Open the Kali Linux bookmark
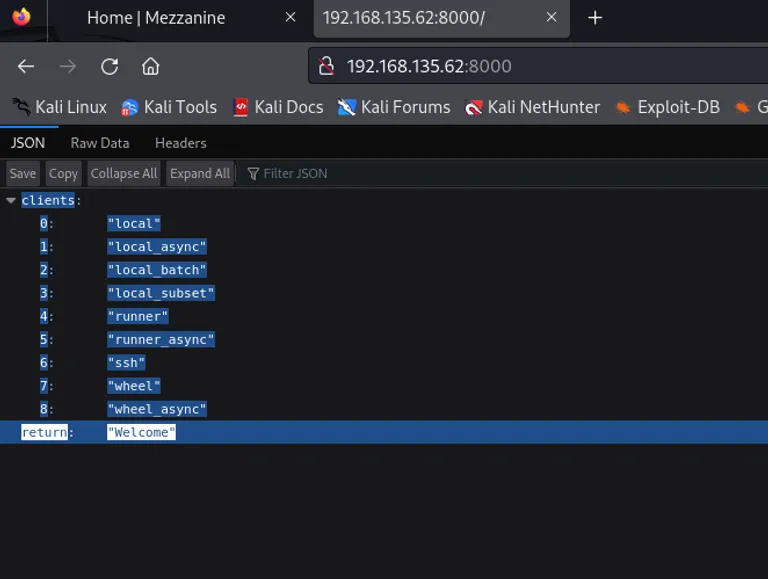Screen dimensions: 768x579 59,107
